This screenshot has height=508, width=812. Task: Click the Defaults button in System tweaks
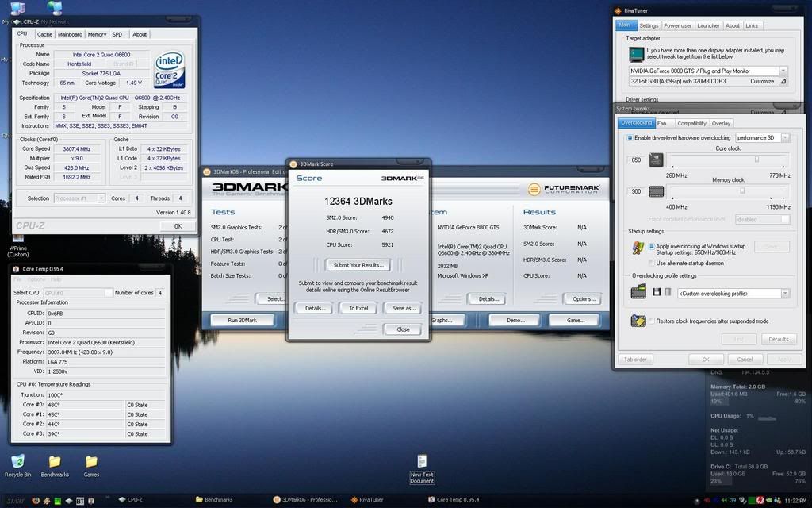779,339
